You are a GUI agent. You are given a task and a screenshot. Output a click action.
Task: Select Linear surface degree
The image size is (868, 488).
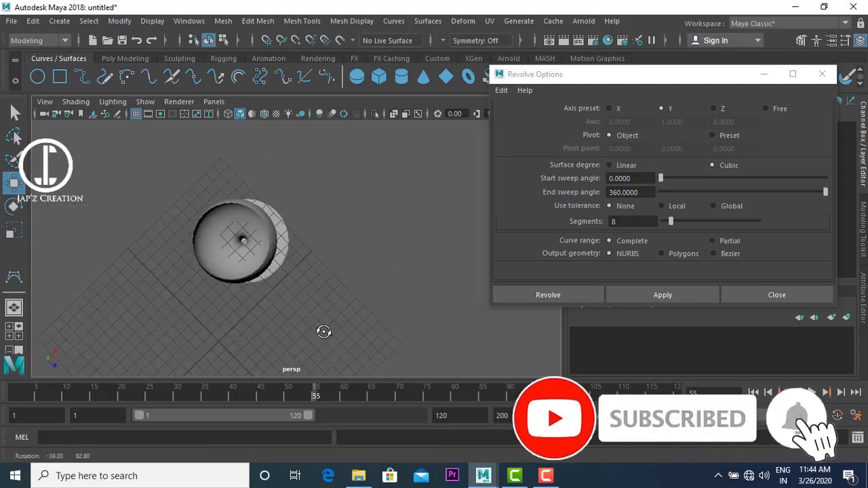(609, 165)
